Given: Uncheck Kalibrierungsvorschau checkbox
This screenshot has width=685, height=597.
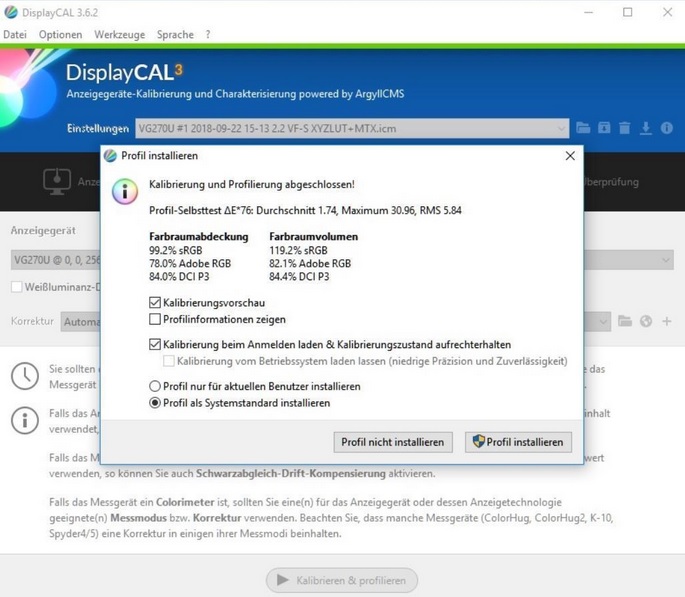Looking at the screenshot, I should click(x=155, y=303).
